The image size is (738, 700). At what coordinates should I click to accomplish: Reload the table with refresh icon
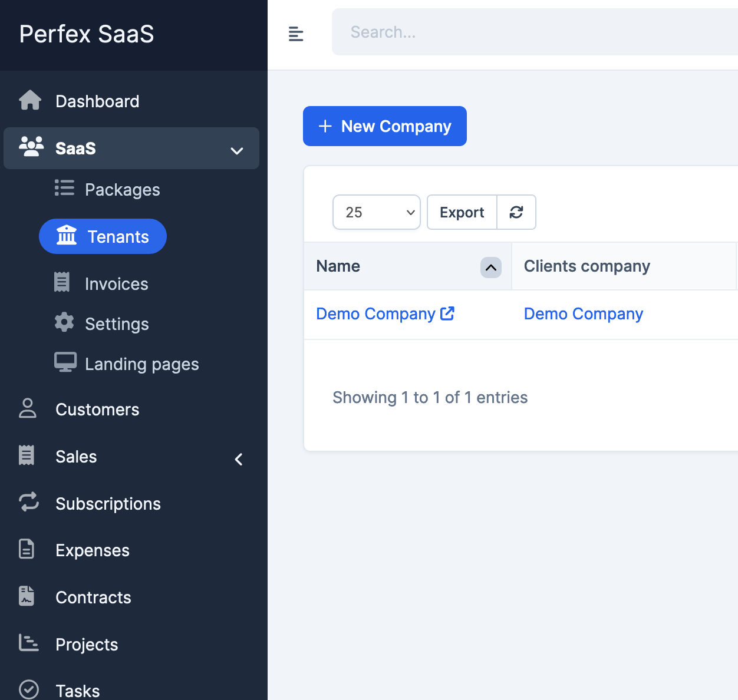coord(516,212)
